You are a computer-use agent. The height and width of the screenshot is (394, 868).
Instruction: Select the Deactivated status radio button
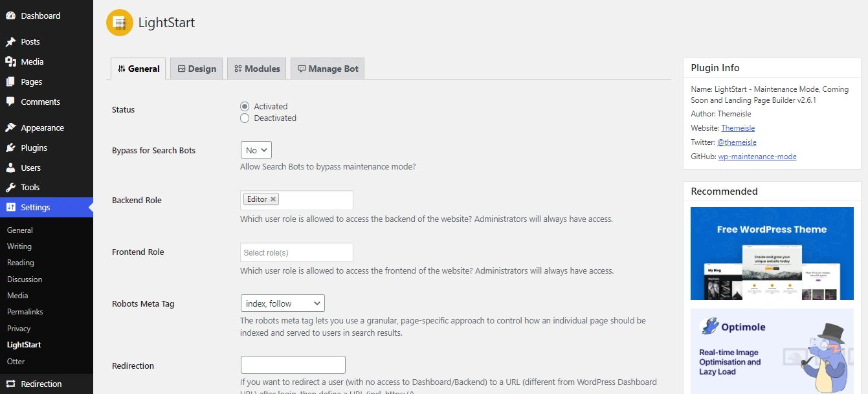(x=245, y=118)
